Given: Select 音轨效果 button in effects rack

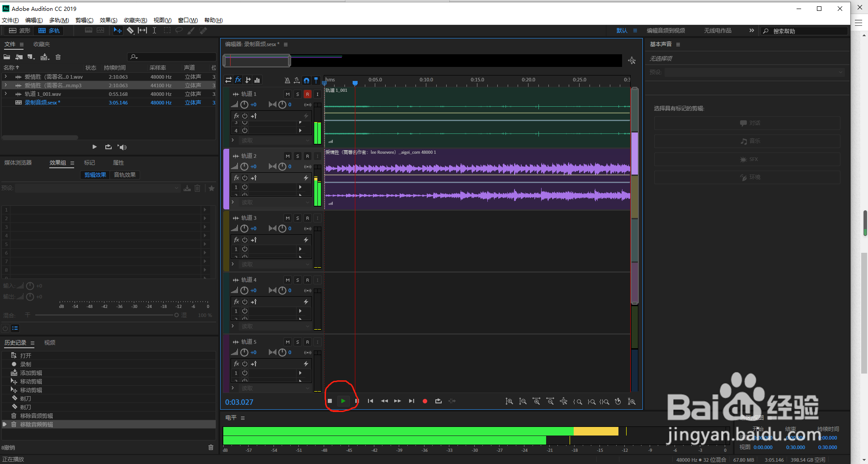Looking at the screenshot, I should point(125,175).
